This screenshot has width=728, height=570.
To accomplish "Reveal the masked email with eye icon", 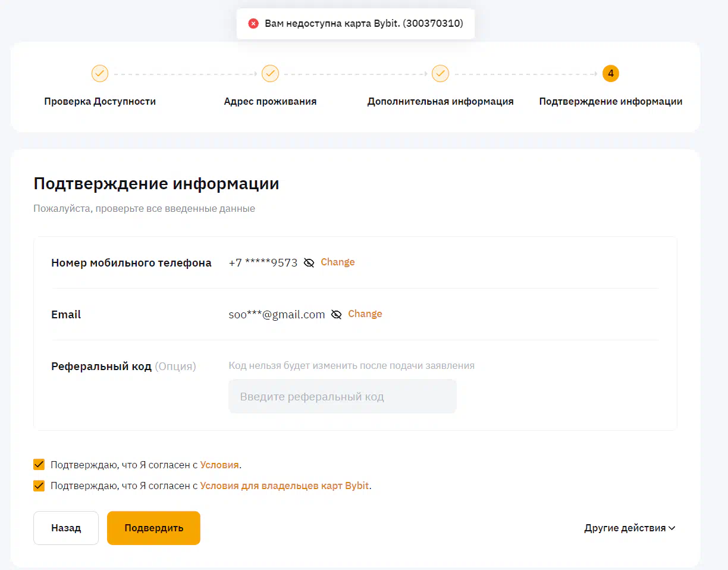I will (x=336, y=314).
